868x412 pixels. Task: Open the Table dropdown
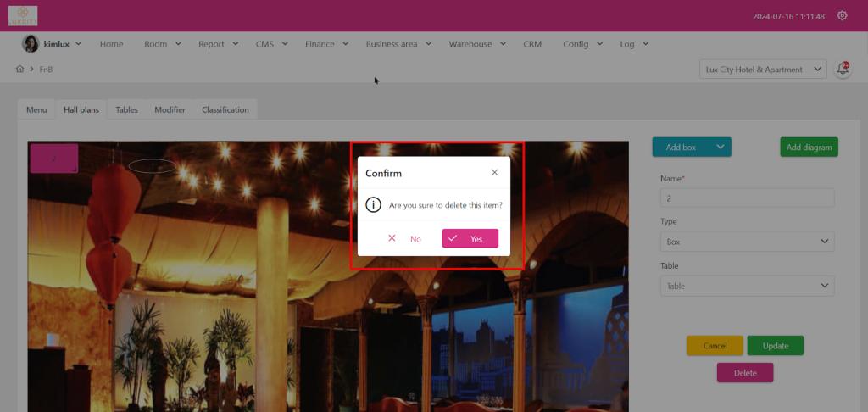[747, 287]
